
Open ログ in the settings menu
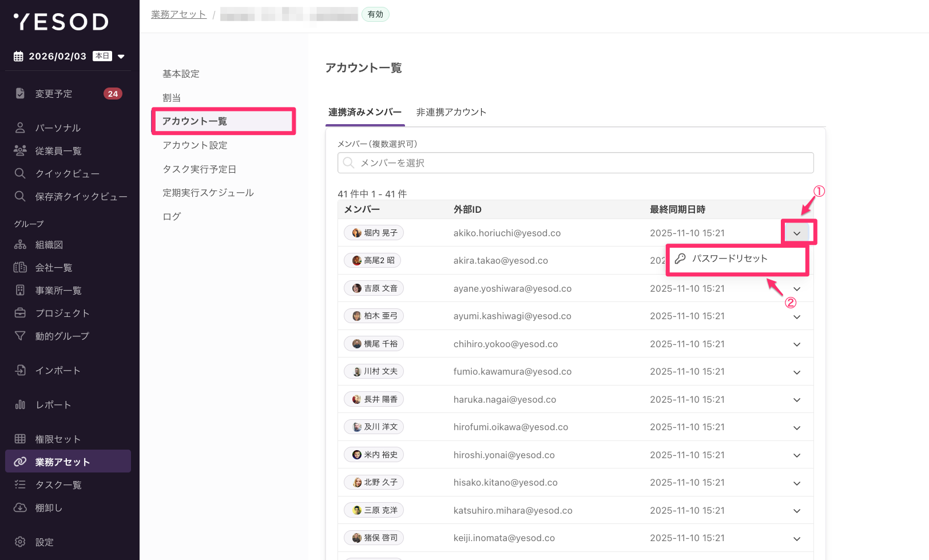click(172, 217)
